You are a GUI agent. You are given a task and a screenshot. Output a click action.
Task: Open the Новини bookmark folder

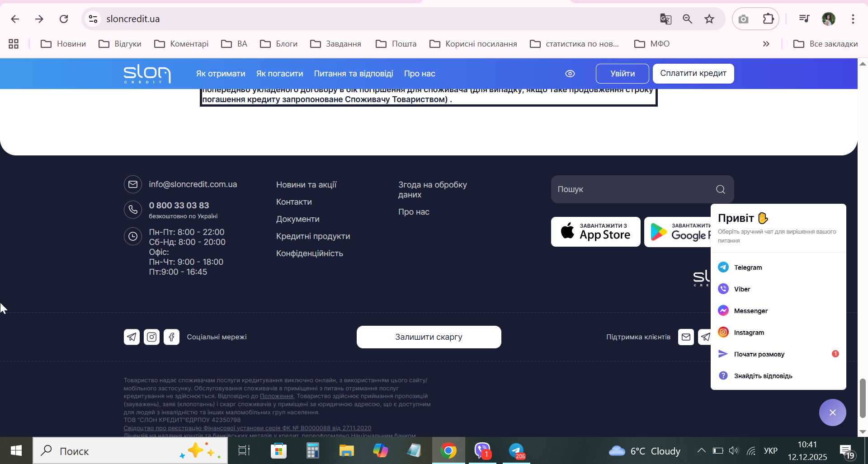[63, 44]
